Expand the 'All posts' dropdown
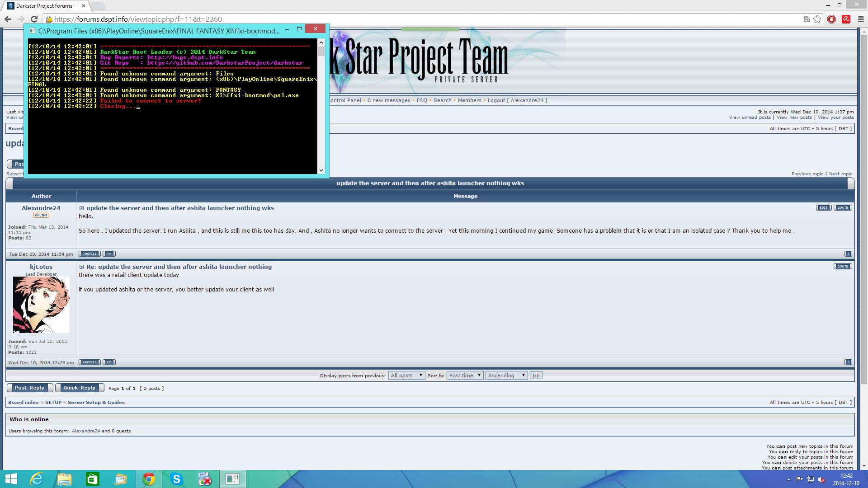Screen dimensions: 868x488 click(x=406, y=375)
